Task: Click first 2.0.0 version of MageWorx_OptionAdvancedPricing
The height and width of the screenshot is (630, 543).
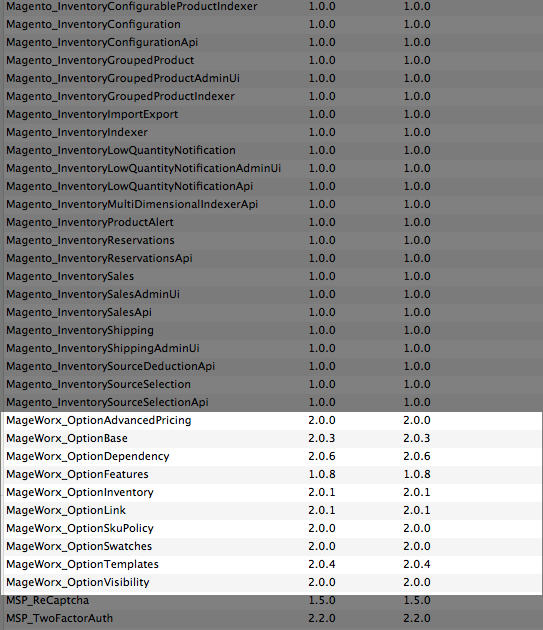Action: (322, 420)
